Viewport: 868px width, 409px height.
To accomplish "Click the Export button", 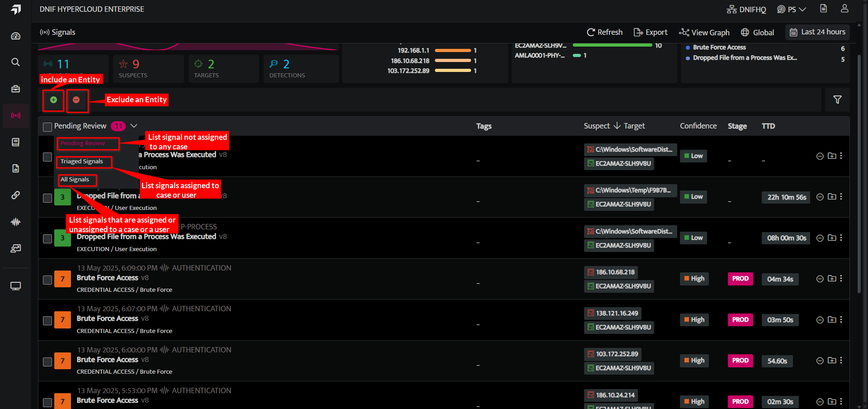I will click(x=651, y=32).
